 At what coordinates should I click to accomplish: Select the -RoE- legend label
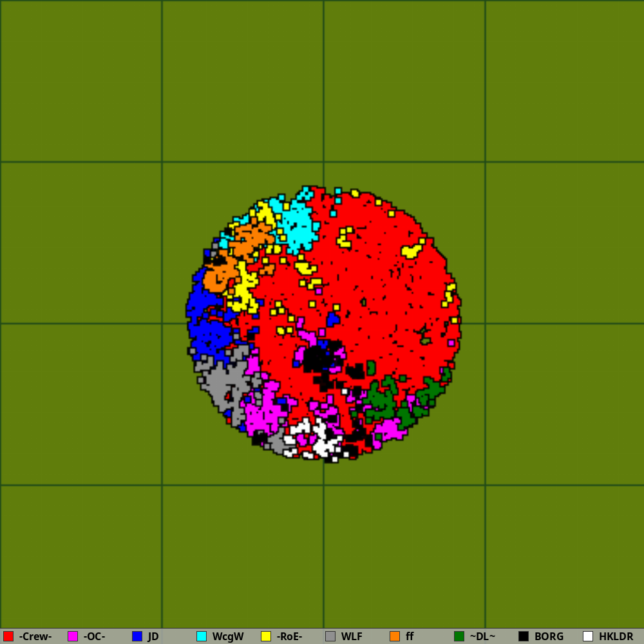click(290, 637)
